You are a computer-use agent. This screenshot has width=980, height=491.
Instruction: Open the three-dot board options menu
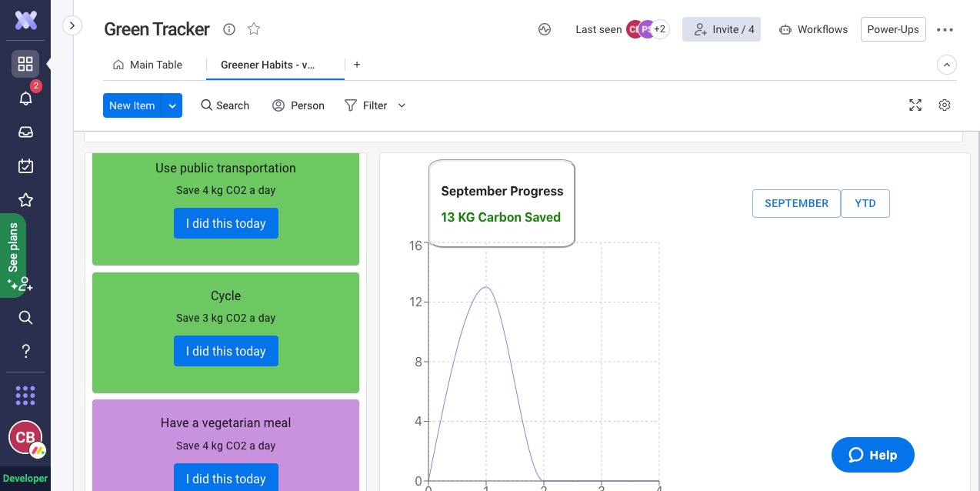[945, 30]
